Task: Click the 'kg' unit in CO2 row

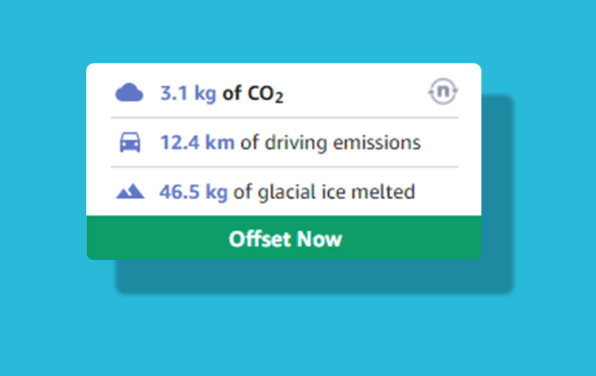Action: (x=205, y=94)
